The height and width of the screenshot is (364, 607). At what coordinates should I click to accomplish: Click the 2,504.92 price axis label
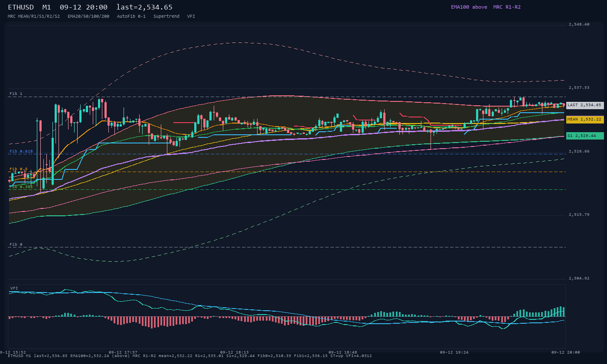pyautogui.click(x=579, y=279)
